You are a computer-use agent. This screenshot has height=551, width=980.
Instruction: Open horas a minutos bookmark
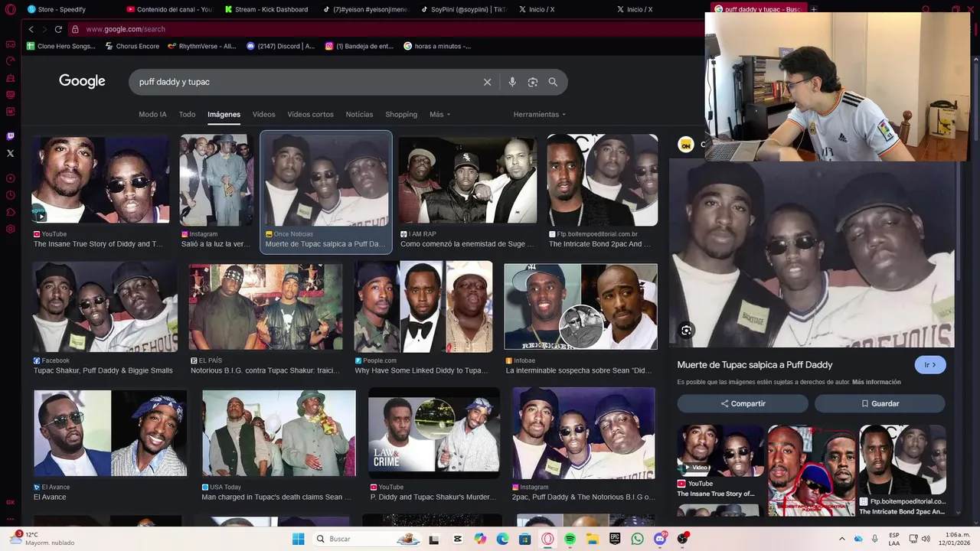[x=437, y=46]
